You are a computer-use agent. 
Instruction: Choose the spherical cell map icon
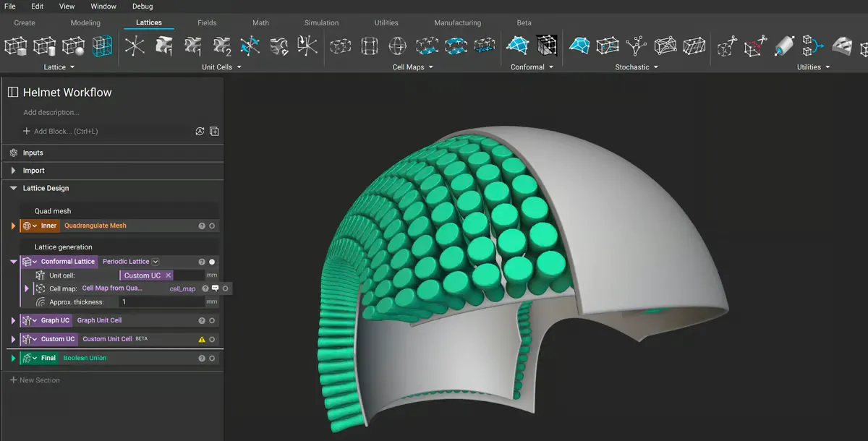[397, 46]
